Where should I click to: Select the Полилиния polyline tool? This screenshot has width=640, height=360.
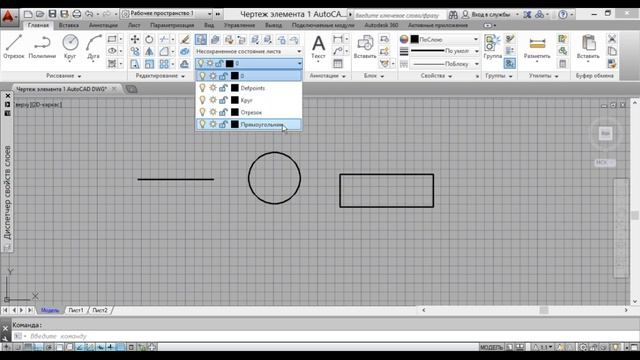pos(42,47)
